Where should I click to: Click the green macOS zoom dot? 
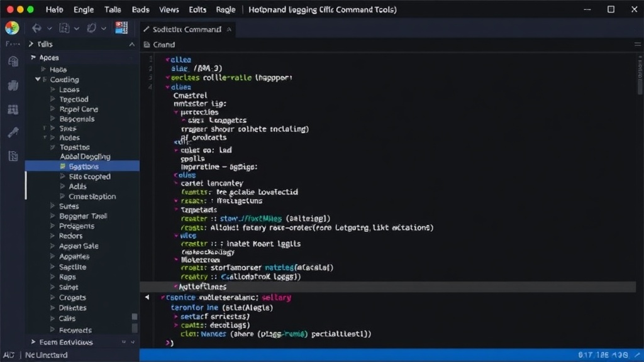30,9
